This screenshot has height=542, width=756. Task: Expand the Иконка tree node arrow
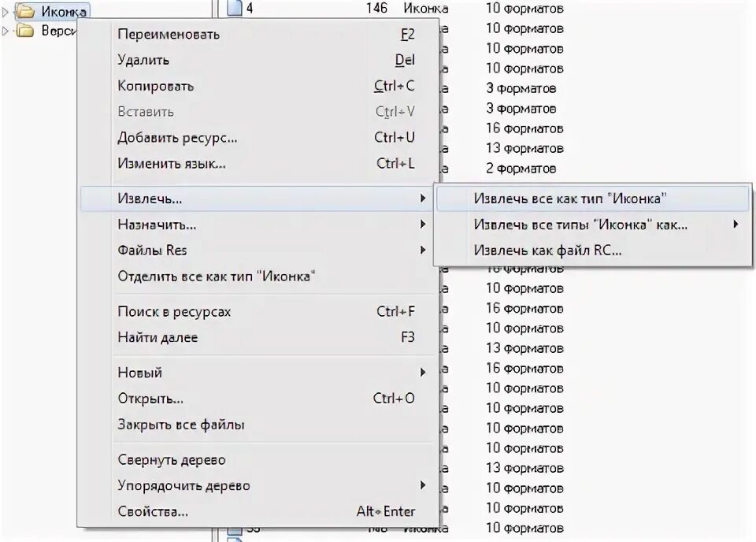tap(6, 11)
